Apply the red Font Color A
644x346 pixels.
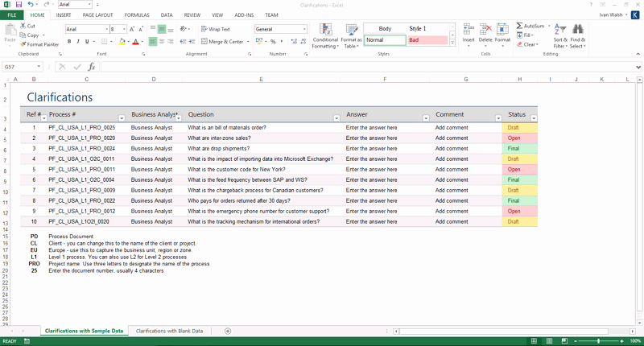[x=135, y=42]
